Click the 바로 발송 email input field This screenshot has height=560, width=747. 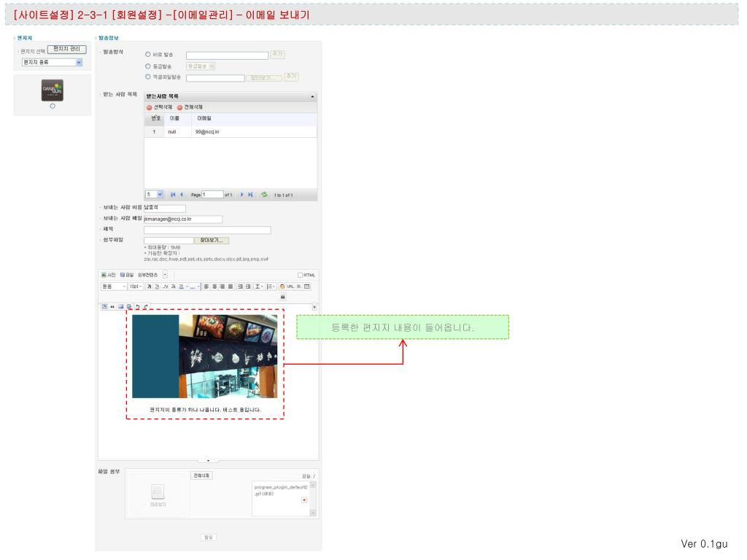coord(227,55)
